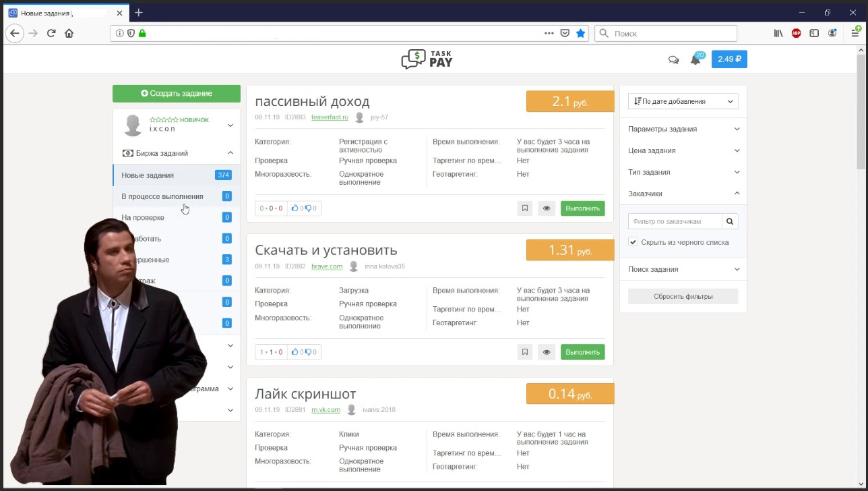The height and width of the screenshot is (491, 868).
Task: Hide the 'Скачать и установить' task eye icon
Action: (547, 352)
